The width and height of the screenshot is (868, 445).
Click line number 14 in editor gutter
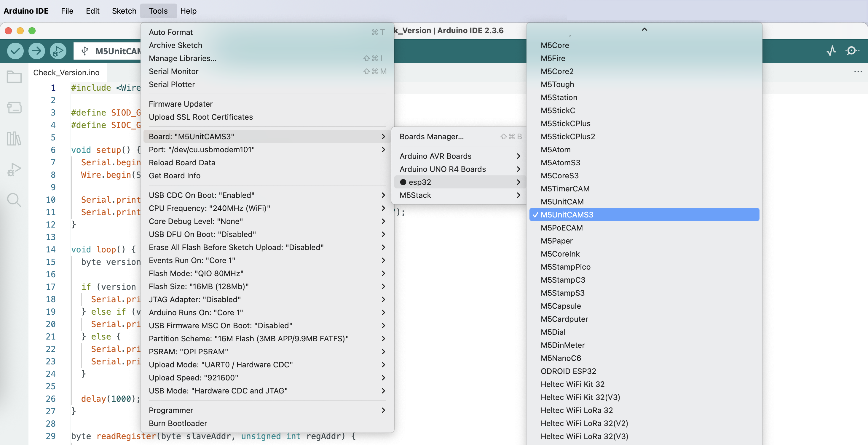click(x=50, y=249)
